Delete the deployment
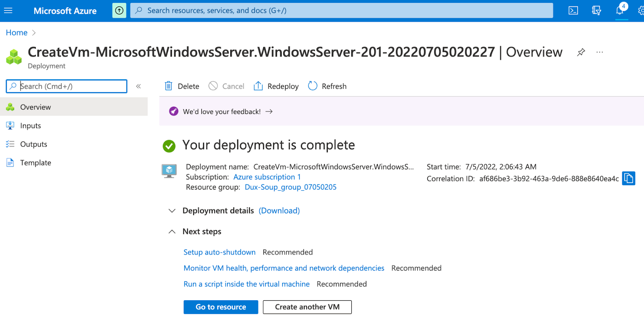The image size is (644, 326). 182,86
